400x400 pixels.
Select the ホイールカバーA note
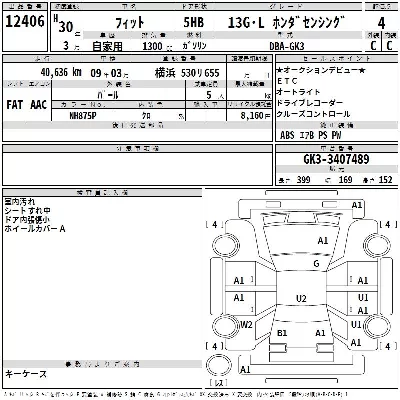(x=35, y=229)
